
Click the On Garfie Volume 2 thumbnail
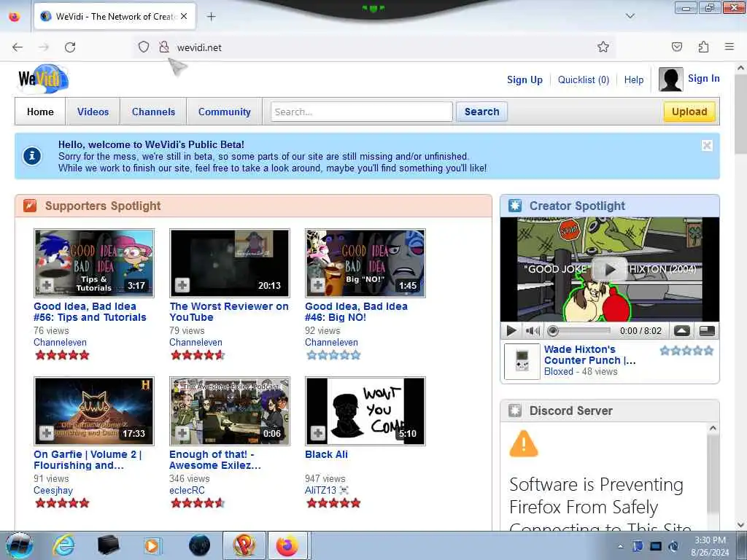tap(94, 411)
